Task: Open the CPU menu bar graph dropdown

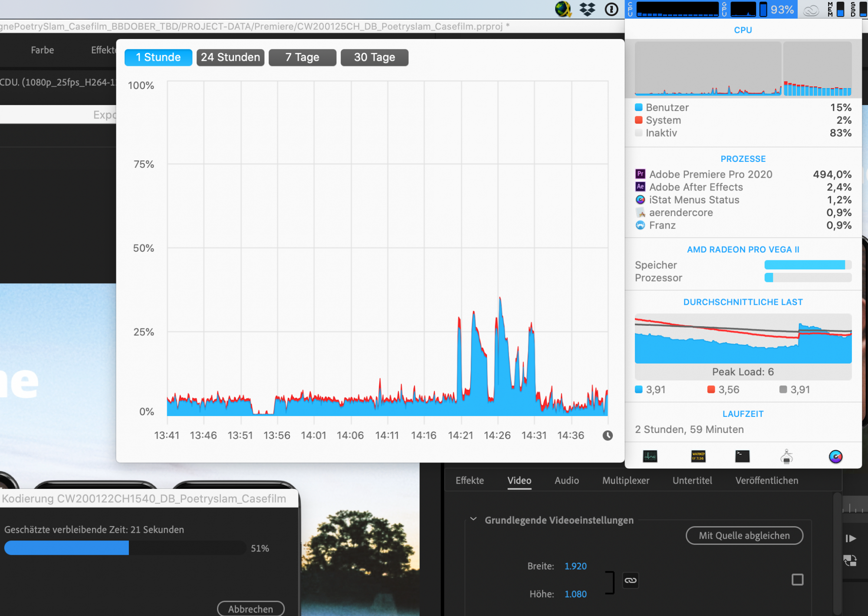Action: point(677,9)
